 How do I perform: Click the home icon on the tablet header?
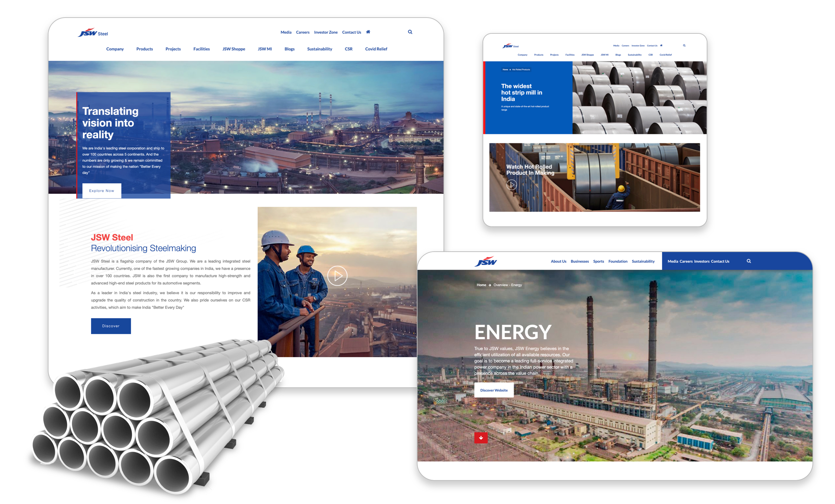(x=661, y=45)
